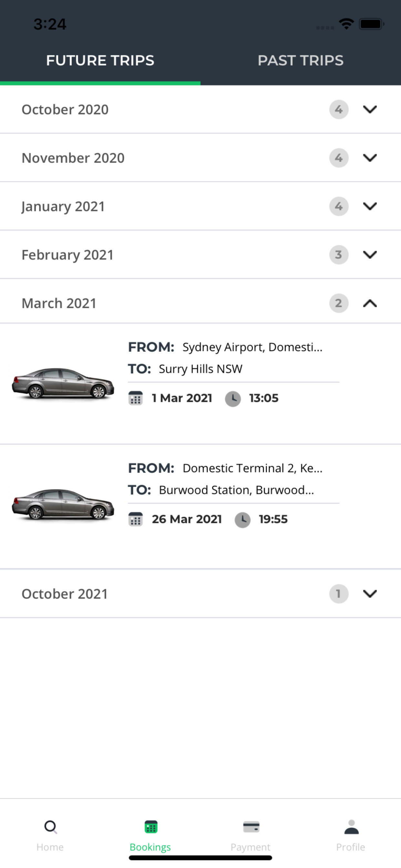Go to the Profile person icon
The image size is (401, 868).
tap(351, 827)
